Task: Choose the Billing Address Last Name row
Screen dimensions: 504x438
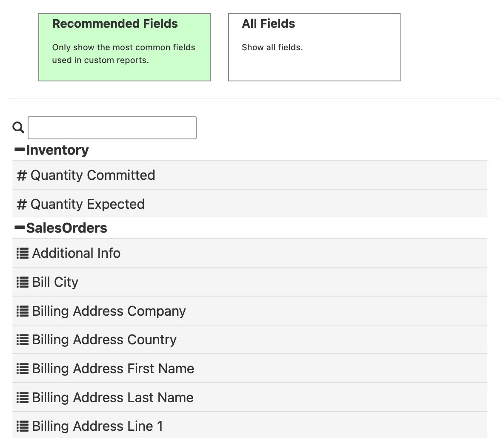Action: pyautogui.click(x=112, y=397)
